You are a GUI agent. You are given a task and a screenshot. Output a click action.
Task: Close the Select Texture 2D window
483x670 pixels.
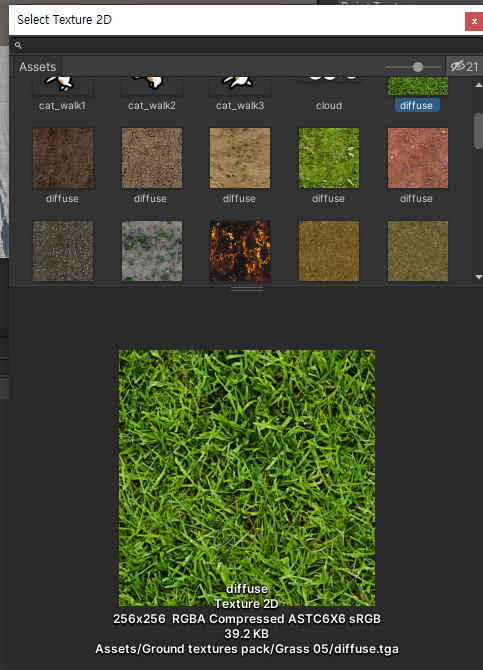click(x=474, y=21)
